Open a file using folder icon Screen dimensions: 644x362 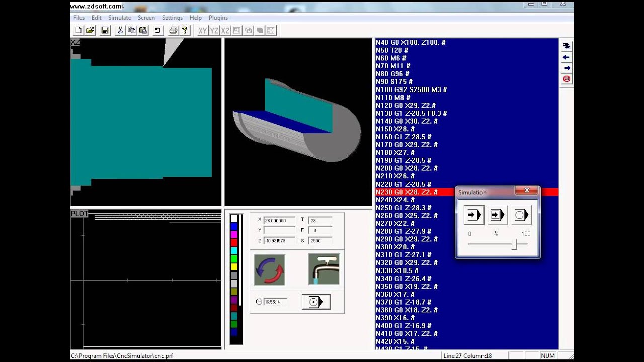point(90,30)
